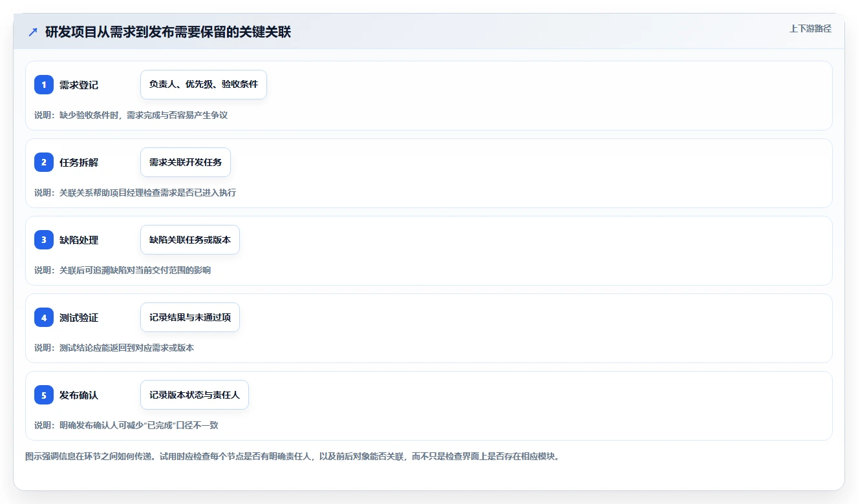Click the 测试验证 step title
Viewport: 858px width, 504px height.
[79, 317]
